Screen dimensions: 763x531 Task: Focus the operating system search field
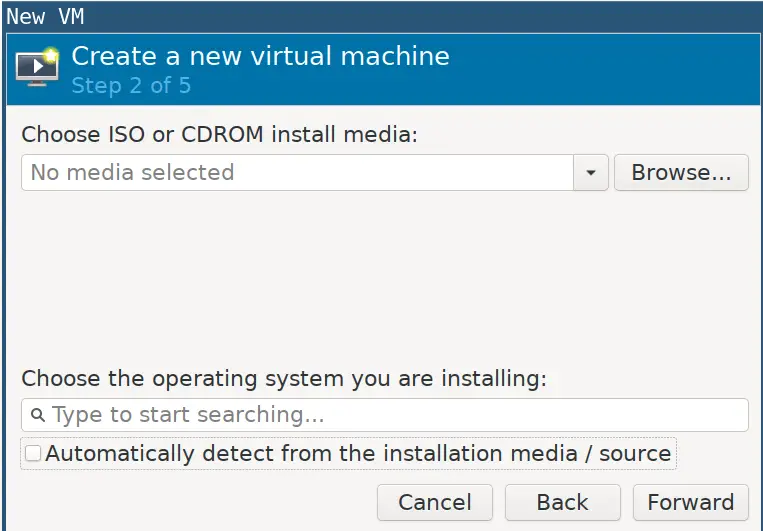pyautogui.click(x=385, y=415)
